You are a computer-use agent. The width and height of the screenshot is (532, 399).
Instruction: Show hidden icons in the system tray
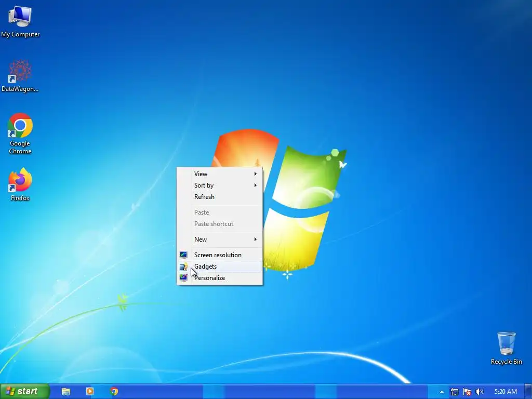tap(442, 392)
